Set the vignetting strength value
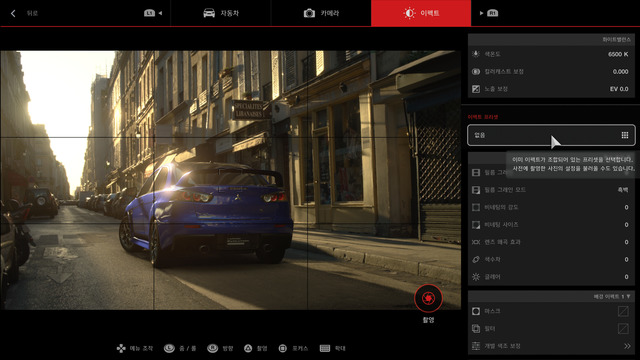The height and width of the screenshot is (360, 640). (x=627, y=207)
